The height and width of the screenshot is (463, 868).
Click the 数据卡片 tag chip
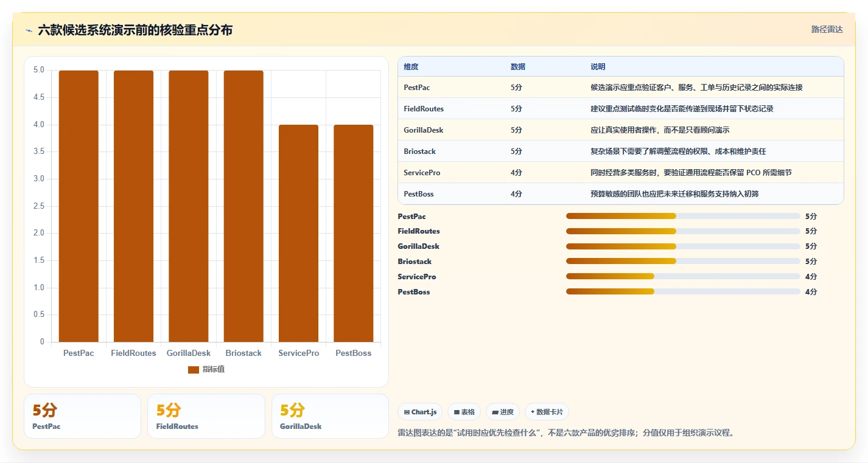tap(547, 412)
